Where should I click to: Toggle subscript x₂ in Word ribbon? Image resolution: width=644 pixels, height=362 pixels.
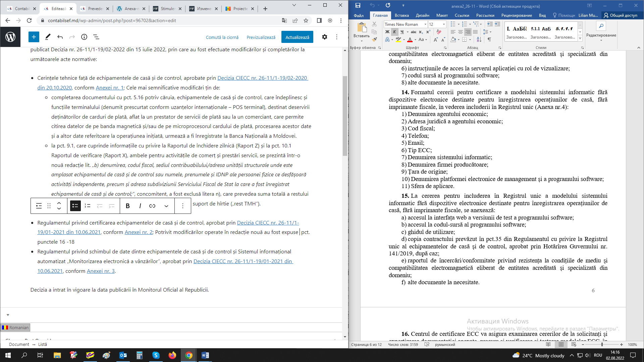pos(421,32)
